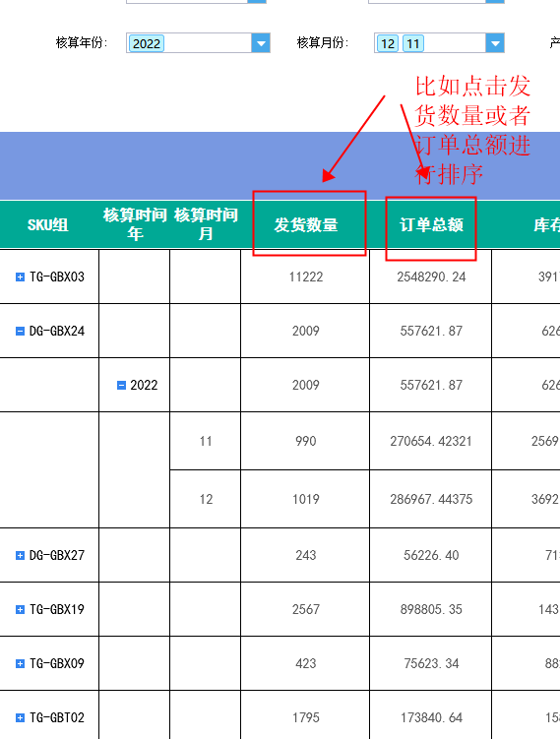The image size is (560, 739).
Task: Click the SKU组 column header
Action: 48,224
